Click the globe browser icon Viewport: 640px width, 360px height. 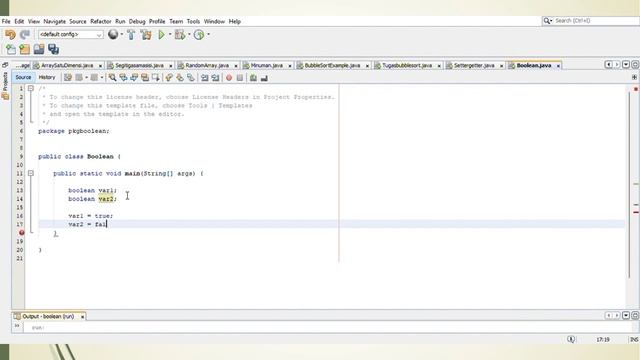(x=113, y=35)
